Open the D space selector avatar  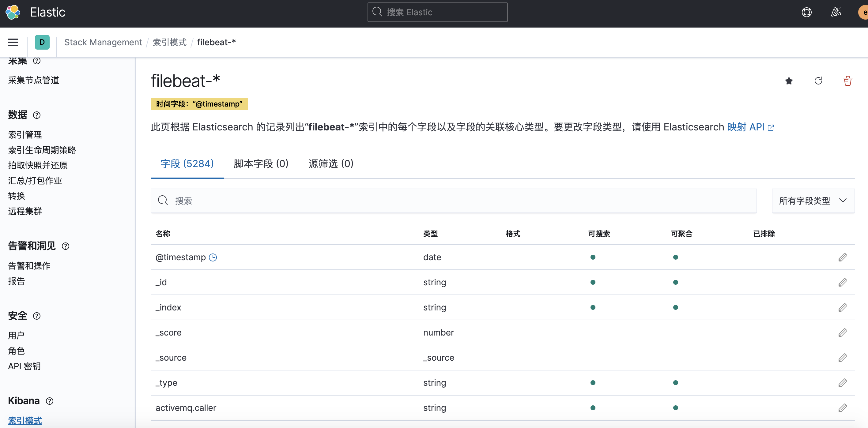pos(42,43)
